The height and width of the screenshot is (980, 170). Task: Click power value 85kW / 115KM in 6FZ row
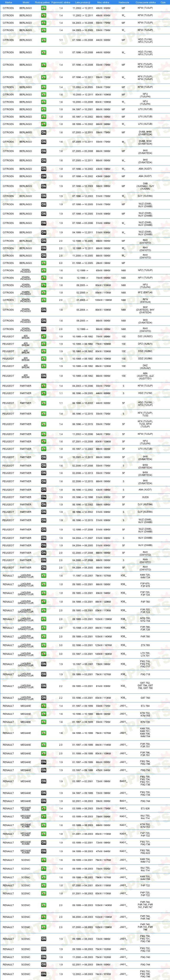click(103, 293)
